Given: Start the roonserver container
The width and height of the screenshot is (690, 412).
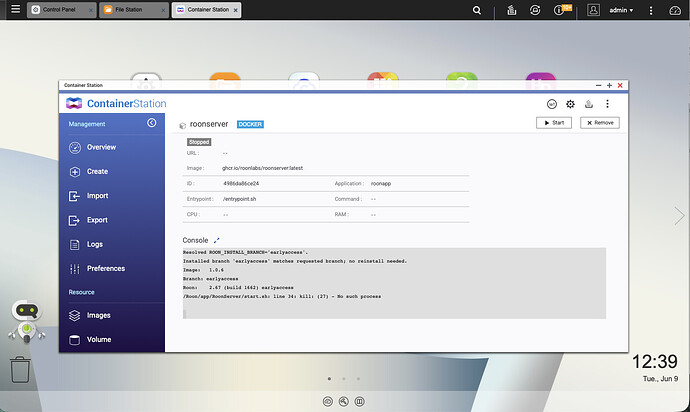Looking at the screenshot, I should (554, 123).
